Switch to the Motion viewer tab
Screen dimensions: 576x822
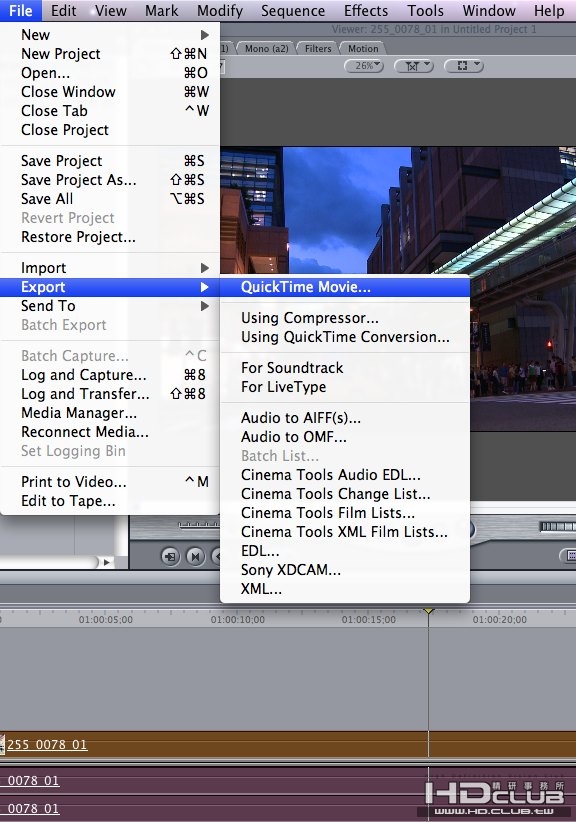(x=363, y=49)
